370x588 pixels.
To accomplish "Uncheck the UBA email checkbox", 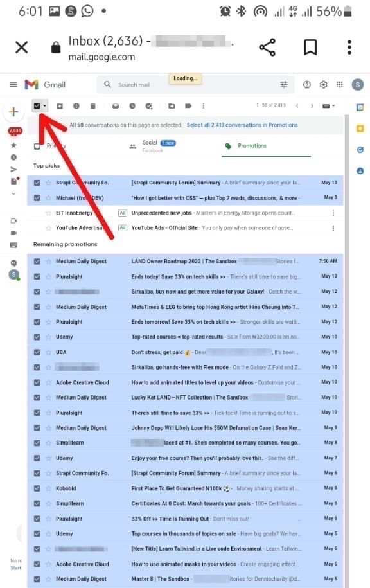I will coord(37,352).
